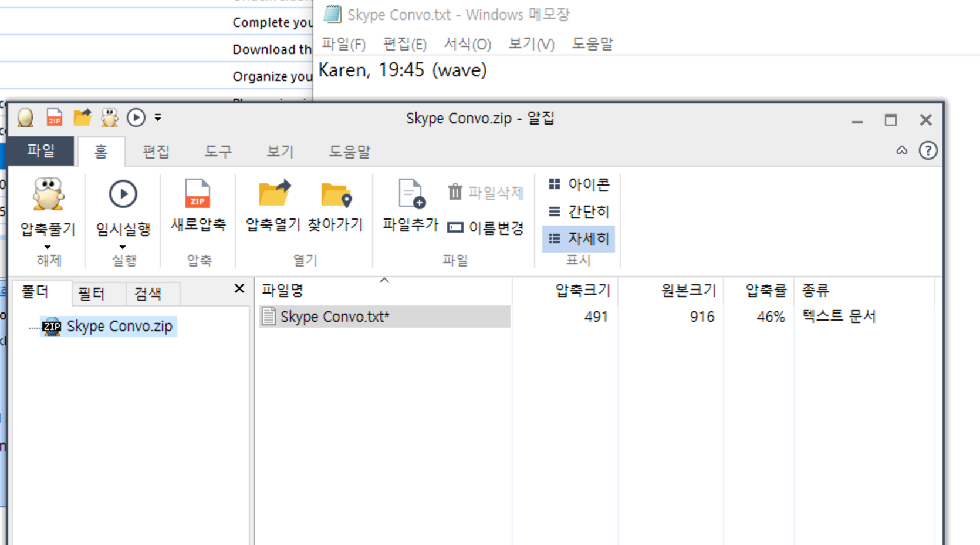The height and width of the screenshot is (545, 980).
Task: Maximize the ALZip window
Action: pos(891,120)
